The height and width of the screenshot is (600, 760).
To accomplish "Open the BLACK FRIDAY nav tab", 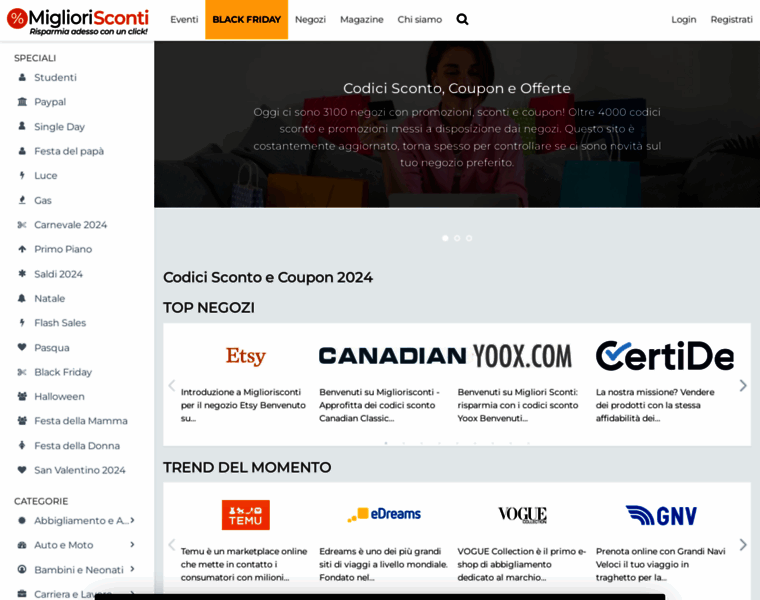I will 247,19.
